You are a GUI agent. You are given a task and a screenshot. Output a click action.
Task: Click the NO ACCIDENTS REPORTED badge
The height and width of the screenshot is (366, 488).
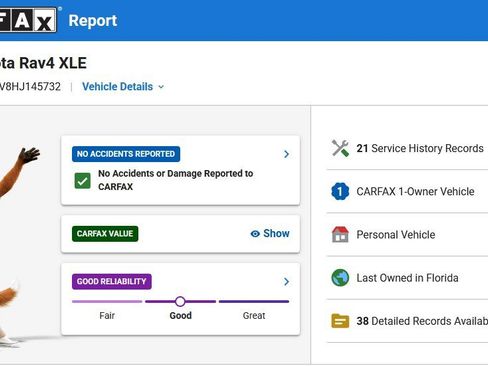point(126,154)
